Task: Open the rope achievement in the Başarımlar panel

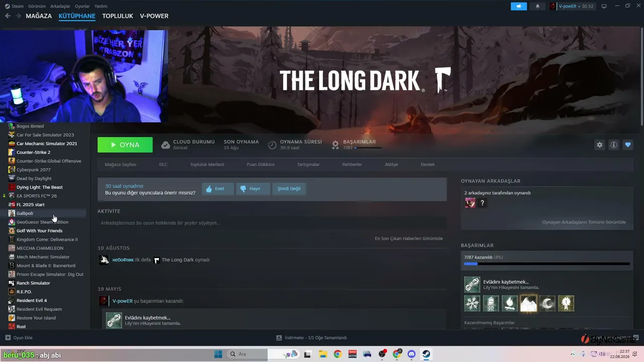Action: 472,285
